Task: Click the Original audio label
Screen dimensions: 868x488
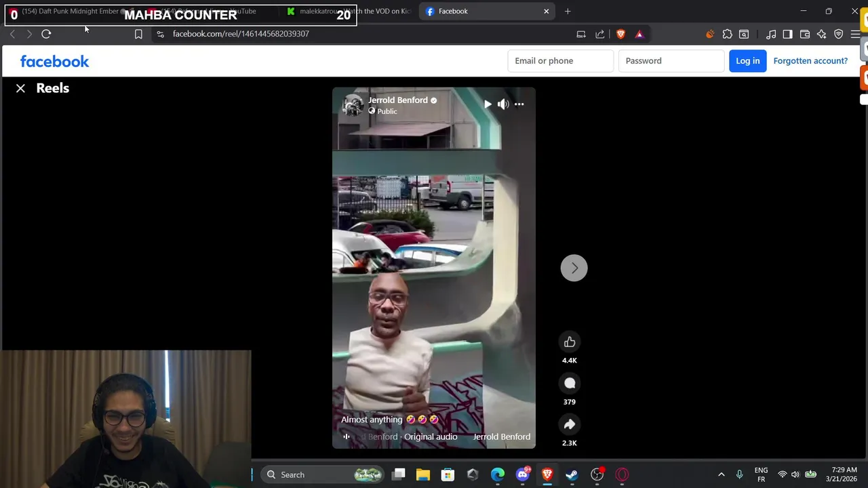Action: pyautogui.click(x=431, y=437)
